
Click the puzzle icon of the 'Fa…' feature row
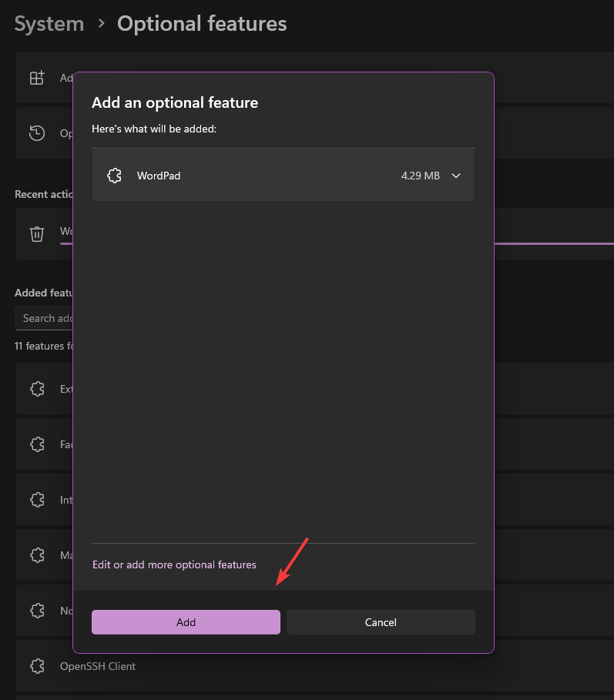tap(37, 444)
